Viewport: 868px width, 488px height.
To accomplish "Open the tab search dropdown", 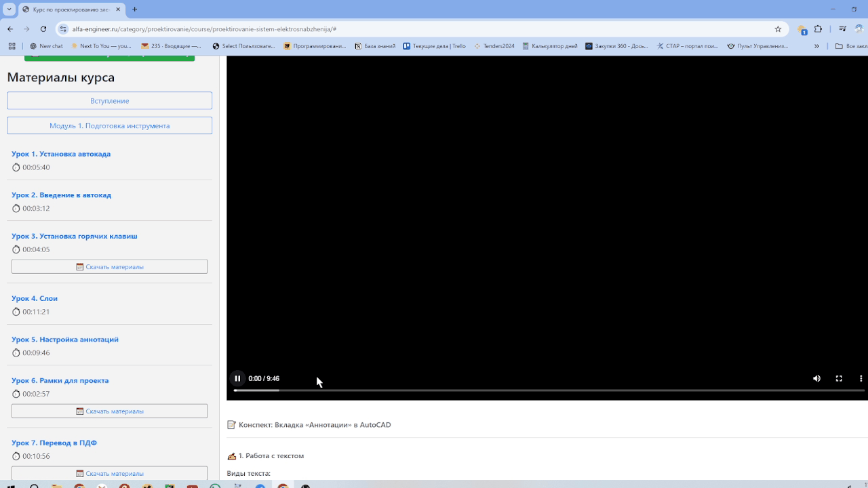I will click(9, 9).
